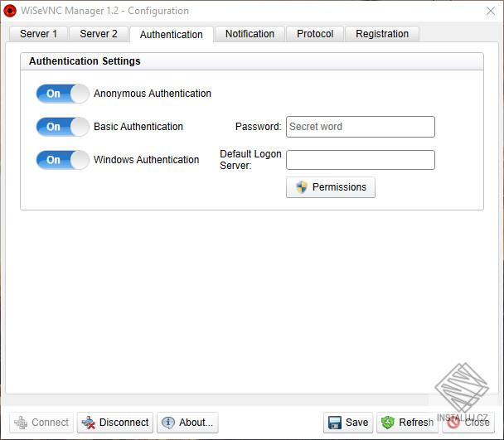Click the Default Logon Server: label

(250, 160)
